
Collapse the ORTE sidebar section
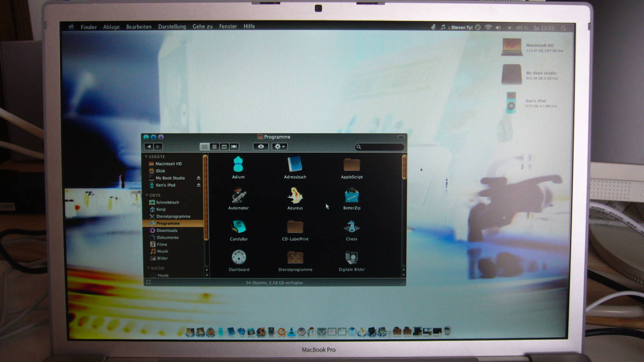point(147,196)
